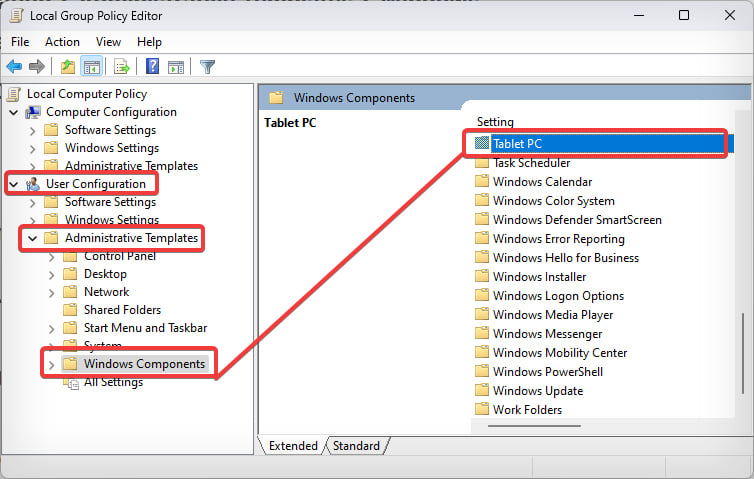
Task: Open Help via the question mark icon
Action: click(x=153, y=67)
